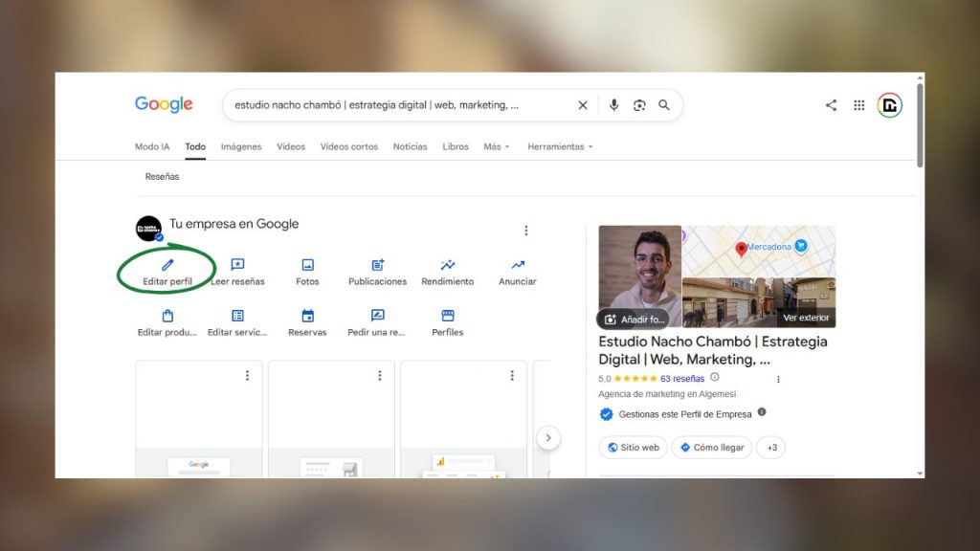Expand the Más dropdown
Viewport: 980px width, 551px height.
point(497,146)
